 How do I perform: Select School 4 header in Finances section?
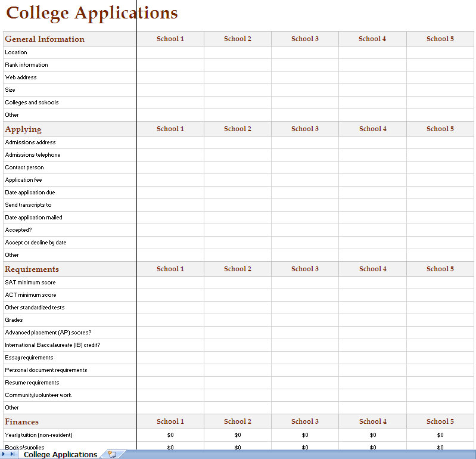(x=373, y=421)
